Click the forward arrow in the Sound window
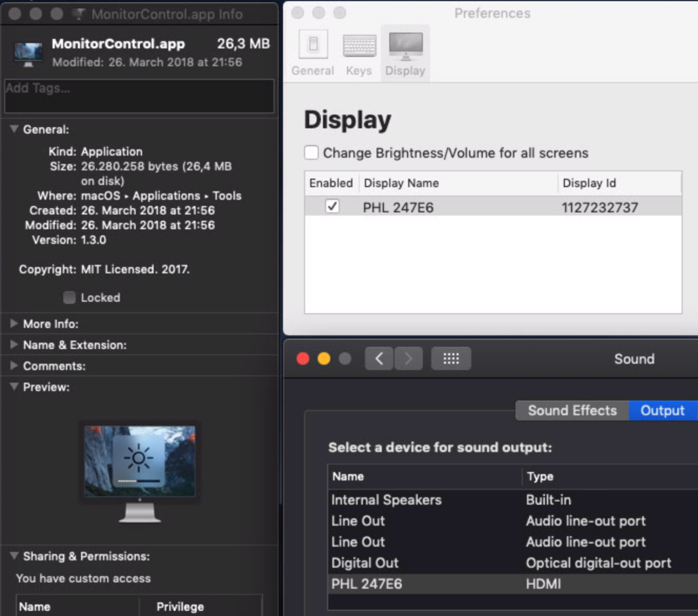The image size is (698, 616). [x=409, y=359]
